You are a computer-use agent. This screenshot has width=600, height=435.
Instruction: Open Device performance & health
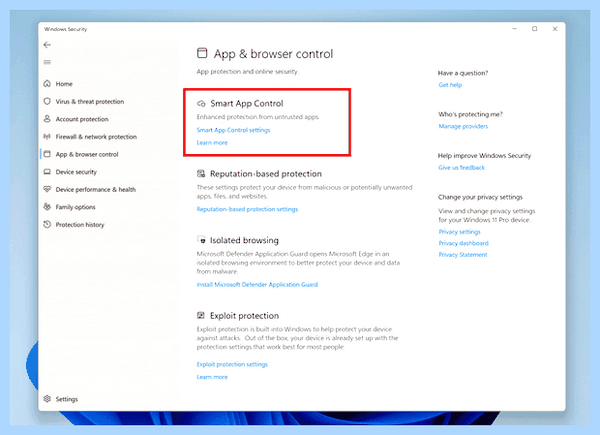point(96,189)
